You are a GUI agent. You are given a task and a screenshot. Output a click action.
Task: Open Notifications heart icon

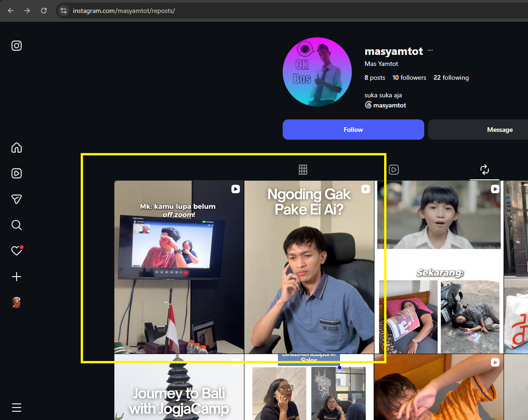[17, 250]
